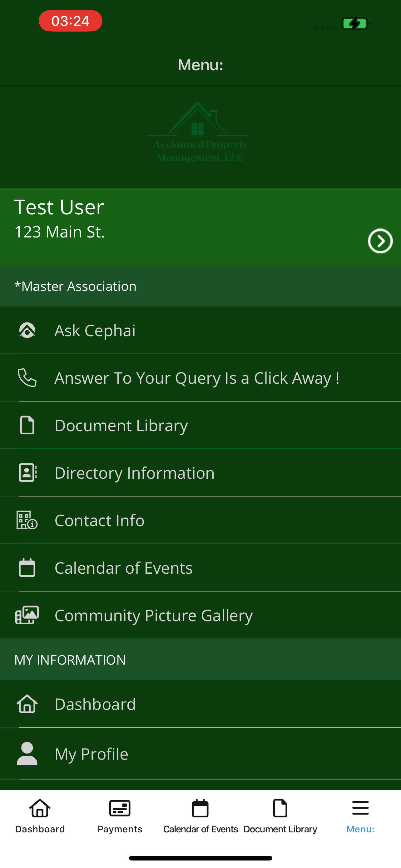
Task: Open Ask Cephai menu entry
Action: point(201,330)
